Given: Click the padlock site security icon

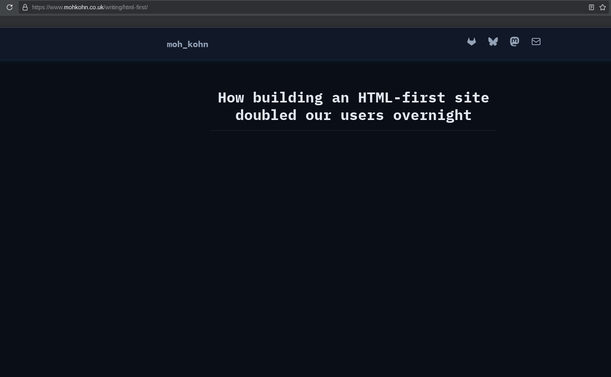Looking at the screenshot, I should (25, 7).
